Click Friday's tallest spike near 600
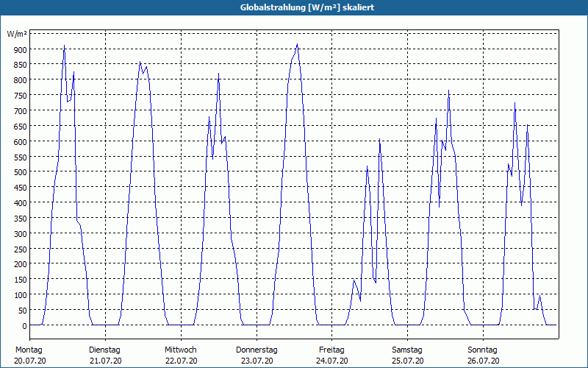Image resolution: width=588 pixels, height=368 pixels. (379, 140)
